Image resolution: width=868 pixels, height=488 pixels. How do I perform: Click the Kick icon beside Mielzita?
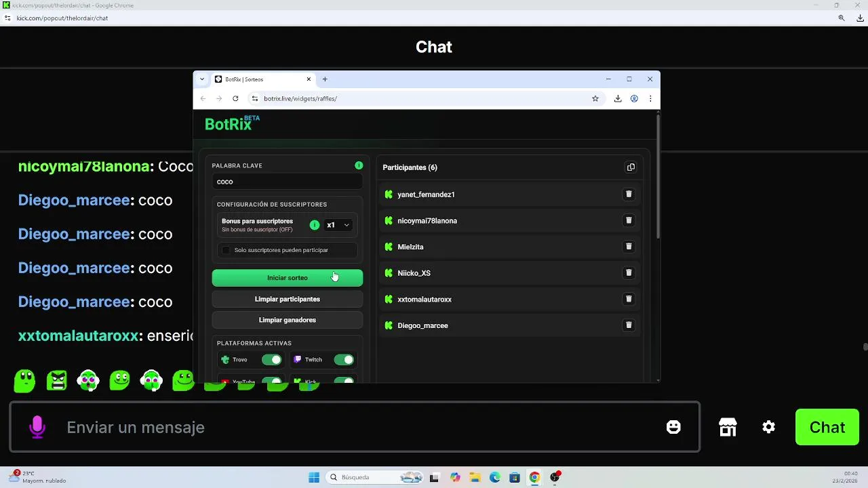(389, 247)
